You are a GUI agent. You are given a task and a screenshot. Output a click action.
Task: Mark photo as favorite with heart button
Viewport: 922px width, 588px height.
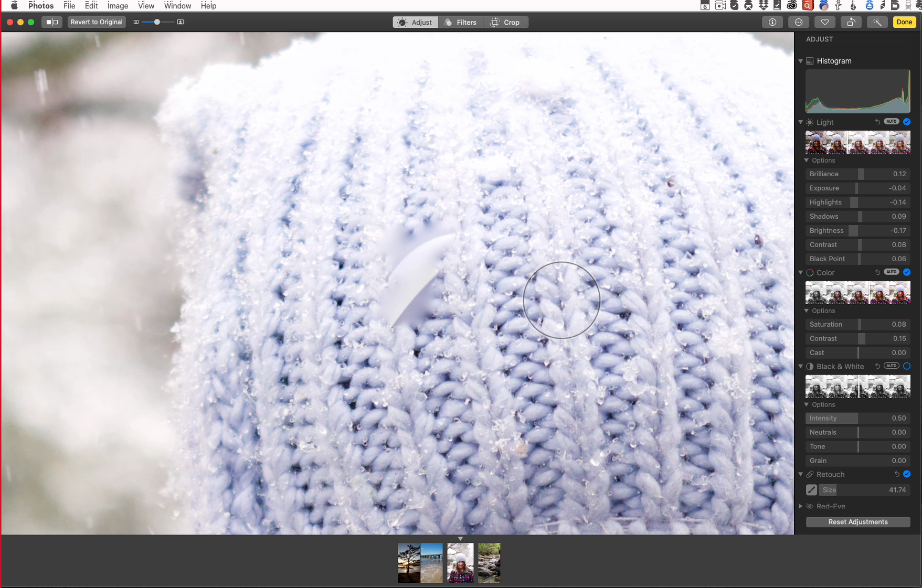point(825,22)
